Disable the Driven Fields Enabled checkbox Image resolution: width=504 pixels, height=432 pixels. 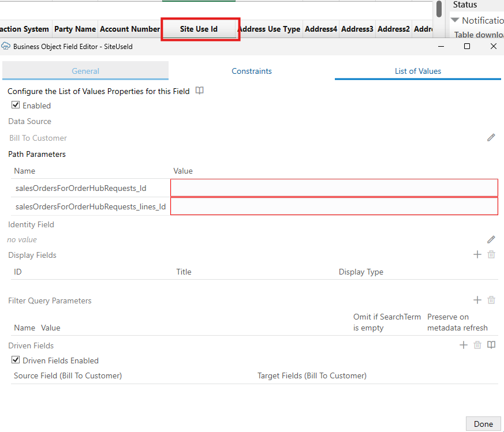tap(16, 360)
